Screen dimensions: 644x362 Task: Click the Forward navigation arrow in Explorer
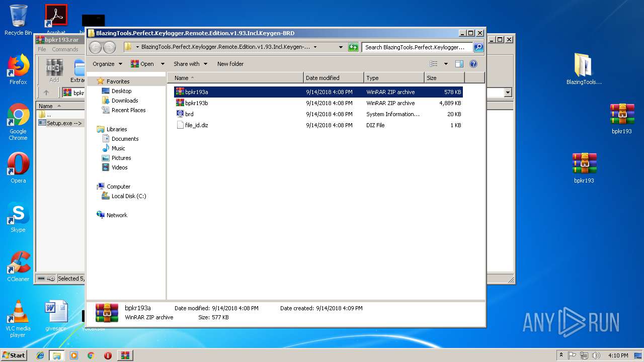(x=109, y=47)
